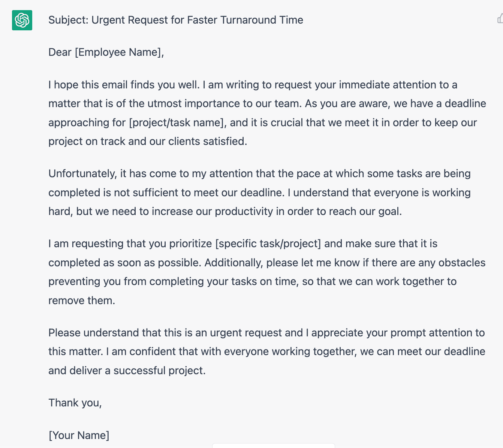Click the white button at the bottom edge
The image size is (503, 448).
coord(273,445)
